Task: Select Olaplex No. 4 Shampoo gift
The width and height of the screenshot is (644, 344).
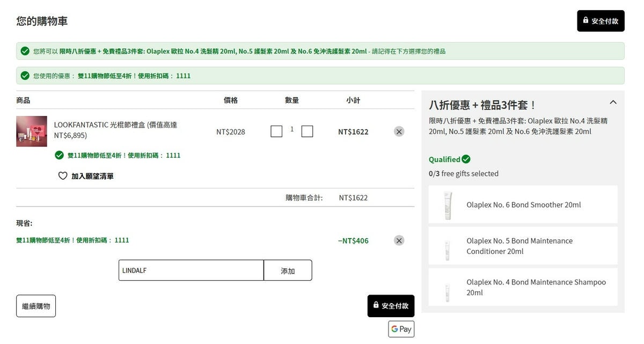Action: pyautogui.click(x=523, y=287)
